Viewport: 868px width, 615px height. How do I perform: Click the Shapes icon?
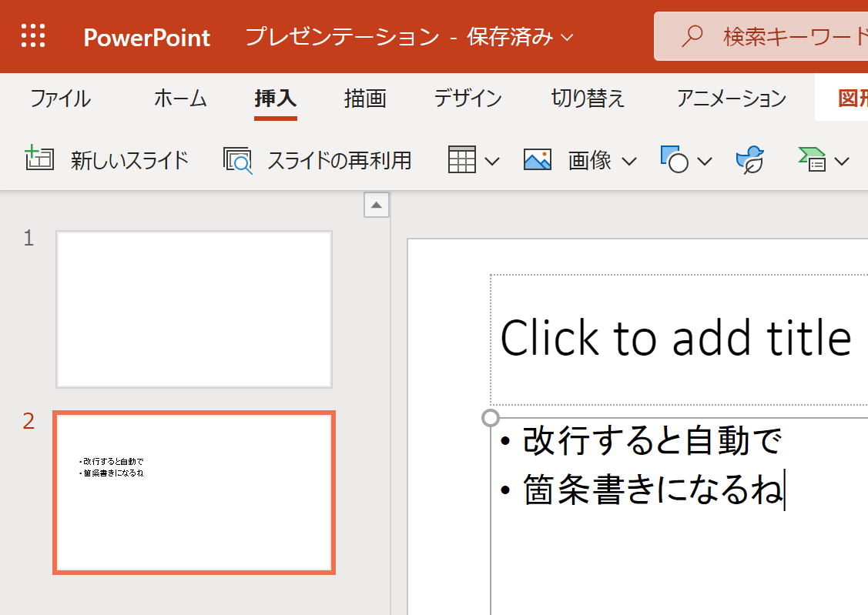(x=674, y=159)
